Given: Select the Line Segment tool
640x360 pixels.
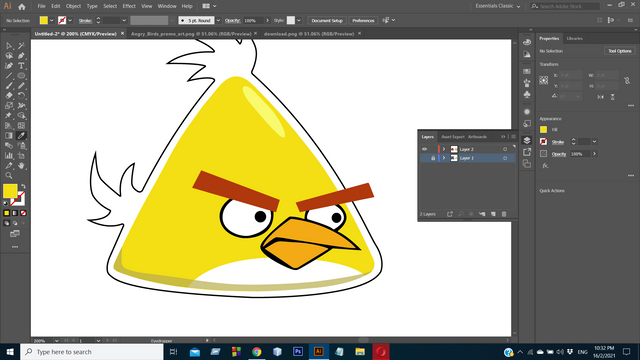Looking at the screenshot, I should 9,76.
